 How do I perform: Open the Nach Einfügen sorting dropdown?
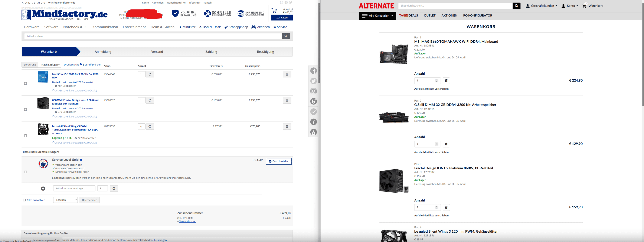coord(50,65)
